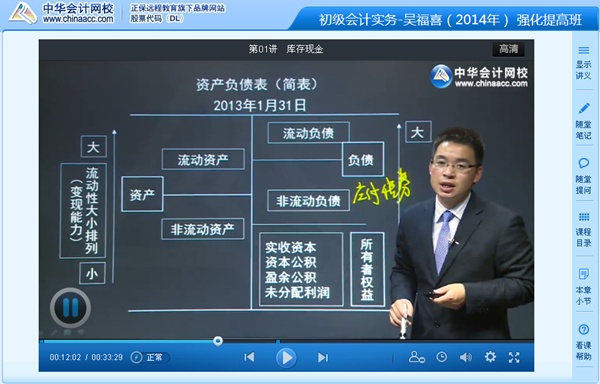Click the course title 初级会计实务-吴福喜 banner
Image resolution: width=600 pixels, height=384 pixels.
(450, 20)
